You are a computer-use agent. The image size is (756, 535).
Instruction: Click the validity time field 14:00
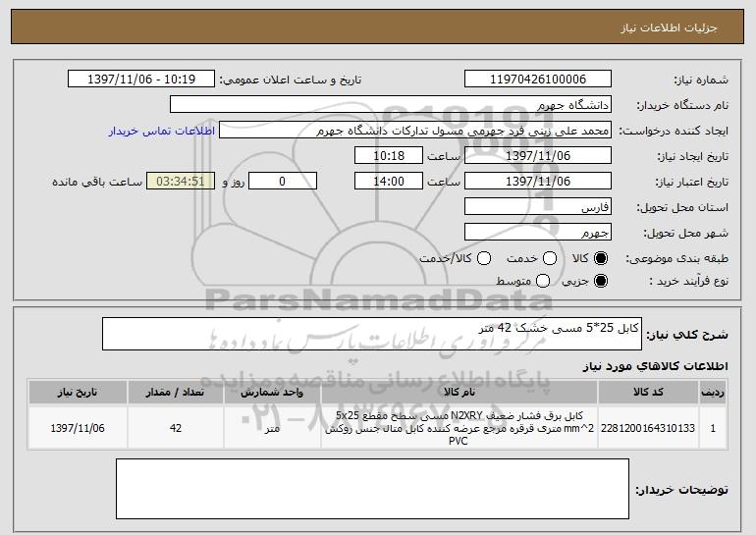click(389, 182)
